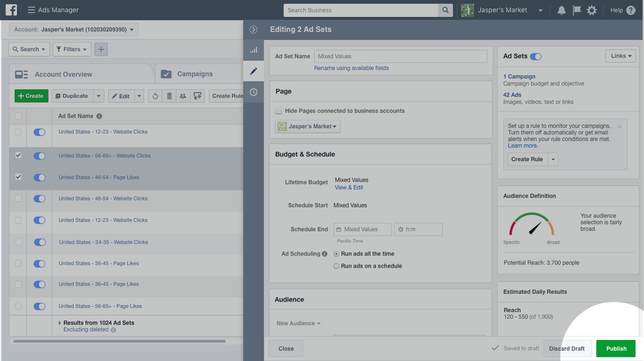The image size is (644, 361).
Task: Open the arrow dropdown next to Duplicate
Action: click(x=99, y=96)
